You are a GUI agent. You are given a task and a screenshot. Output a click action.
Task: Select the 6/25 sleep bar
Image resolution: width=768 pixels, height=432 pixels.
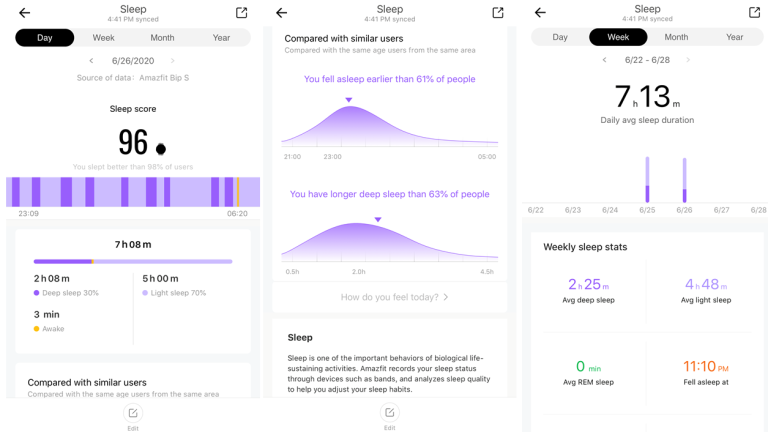647,180
